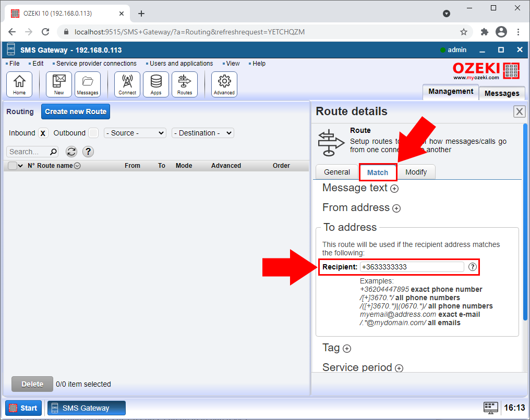The height and width of the screenshot is (420, 530).
Task: Open the Start menu button
Action: click(x=23, y=408)
